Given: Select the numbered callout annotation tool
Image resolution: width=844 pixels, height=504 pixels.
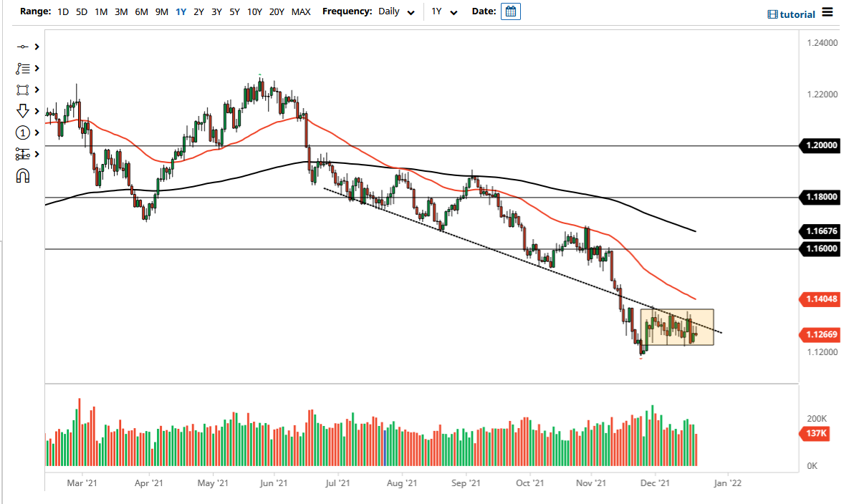Looking at the screenshot, I should 23,132.
